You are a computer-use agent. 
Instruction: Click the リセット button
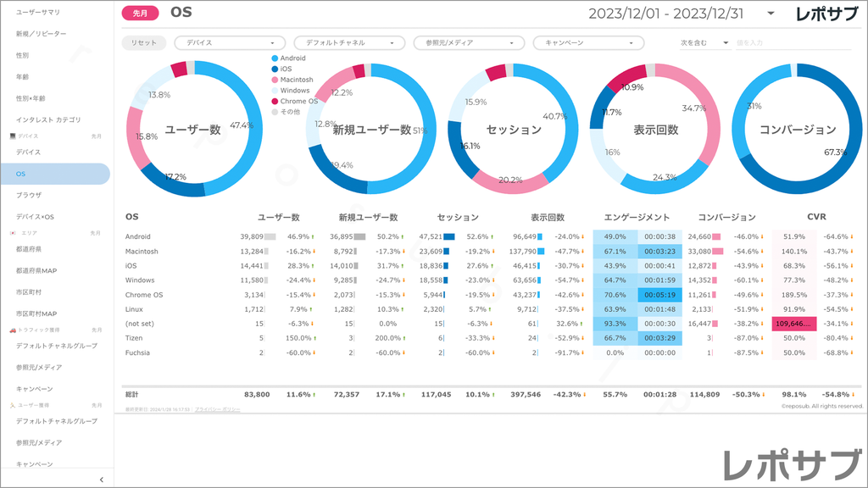tap(144, 42)
